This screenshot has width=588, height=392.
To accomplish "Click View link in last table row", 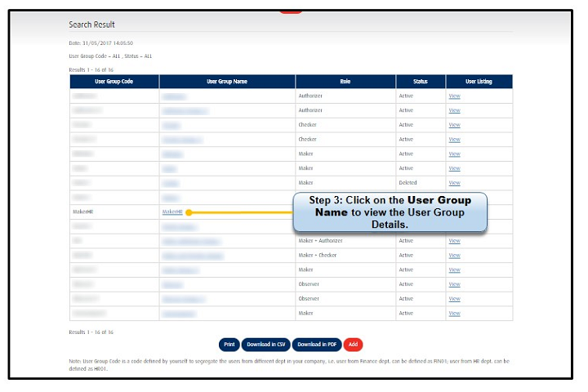I will coord(454,314).
